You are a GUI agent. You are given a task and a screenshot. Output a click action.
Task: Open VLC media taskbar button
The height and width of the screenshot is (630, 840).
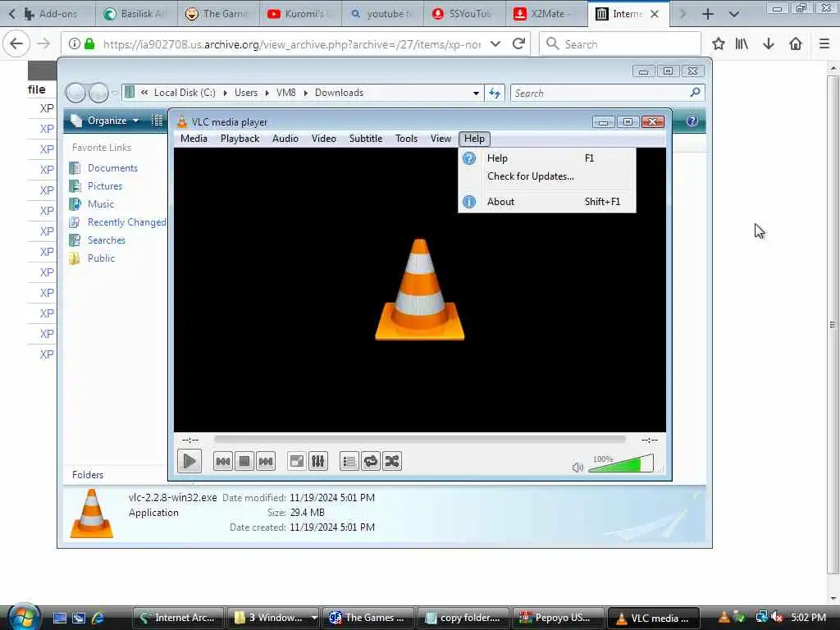[x=654, y=618]
